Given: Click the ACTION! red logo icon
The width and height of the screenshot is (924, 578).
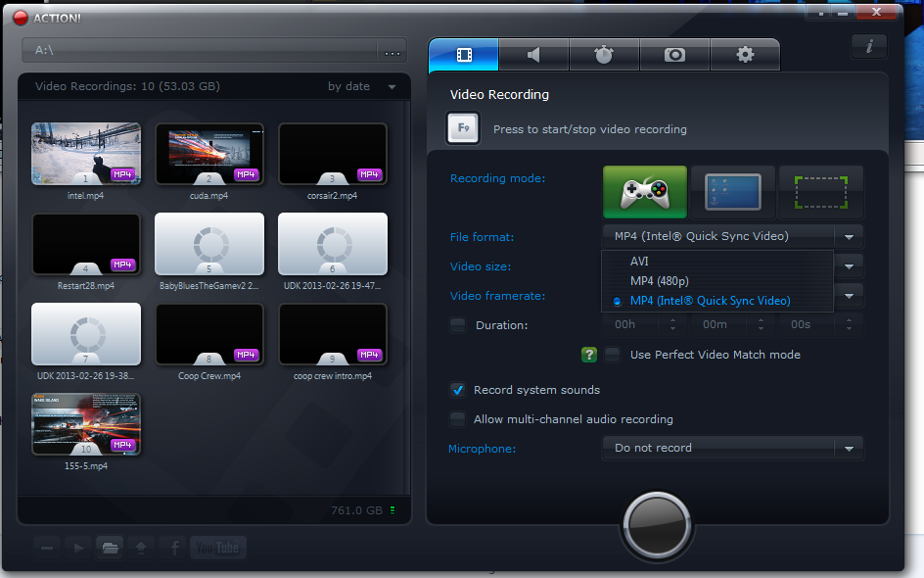Looking at the screenshot, I should pos(21,19).
